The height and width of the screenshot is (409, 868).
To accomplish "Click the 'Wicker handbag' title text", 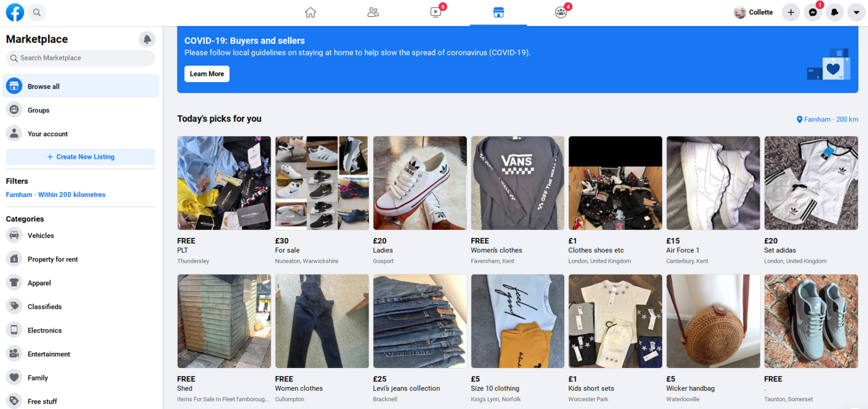I will point(690,388).
